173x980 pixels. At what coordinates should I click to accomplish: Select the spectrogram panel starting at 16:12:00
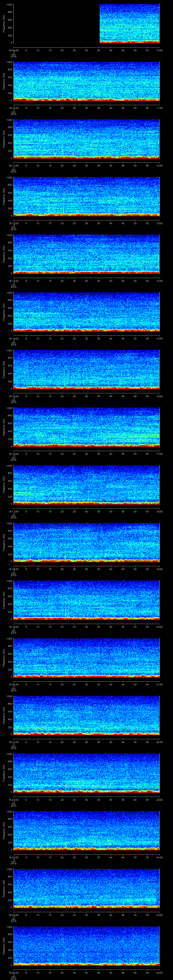(x=87, y=197)
